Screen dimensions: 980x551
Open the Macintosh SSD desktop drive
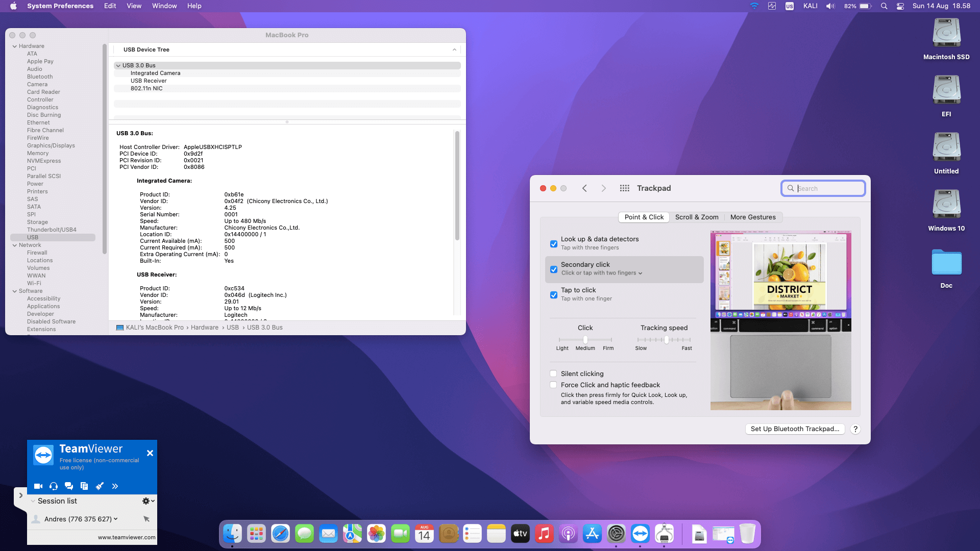(946, 34)
